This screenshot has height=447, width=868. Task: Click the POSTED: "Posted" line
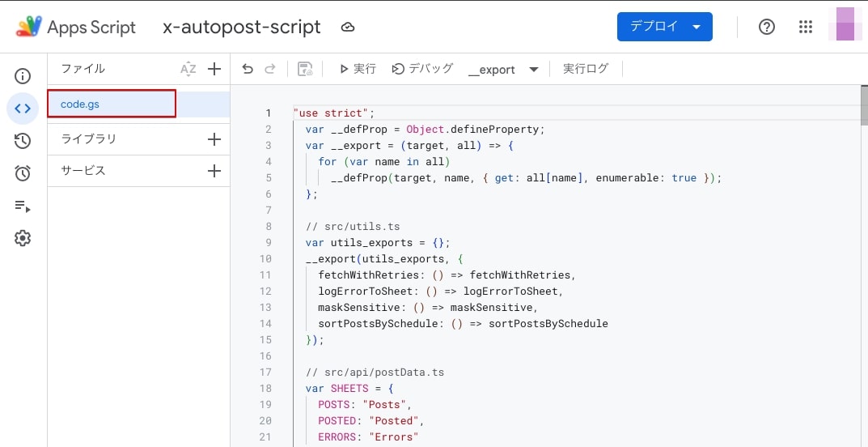point(371,421)
